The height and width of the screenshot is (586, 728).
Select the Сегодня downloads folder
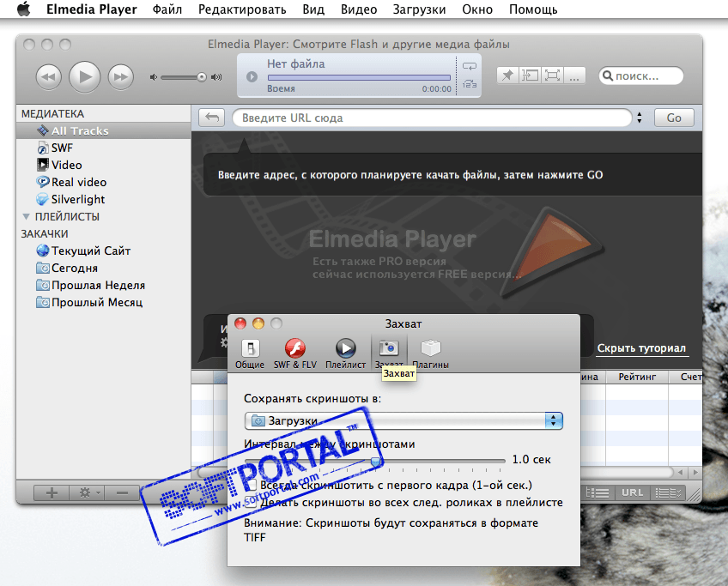tap(104, 269)
